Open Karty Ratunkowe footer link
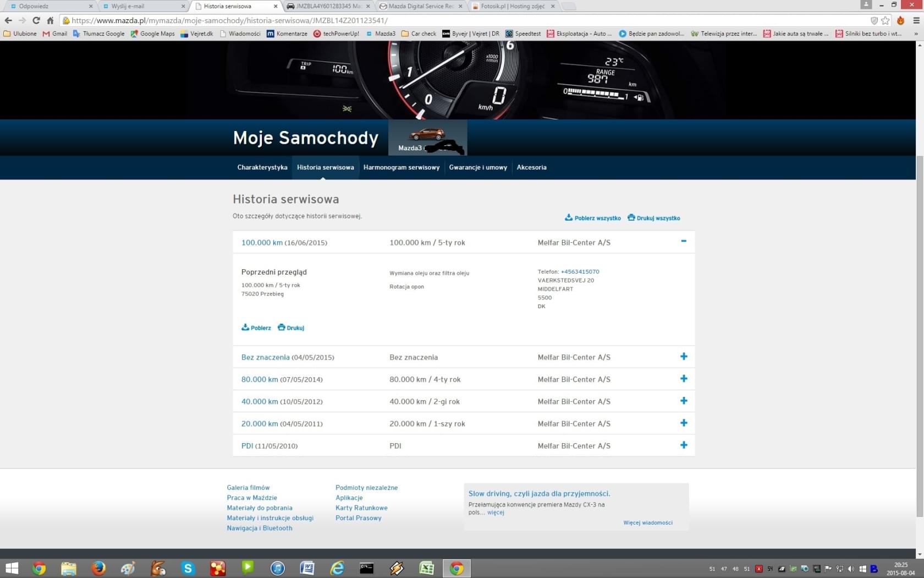 [x=361, y=508]
